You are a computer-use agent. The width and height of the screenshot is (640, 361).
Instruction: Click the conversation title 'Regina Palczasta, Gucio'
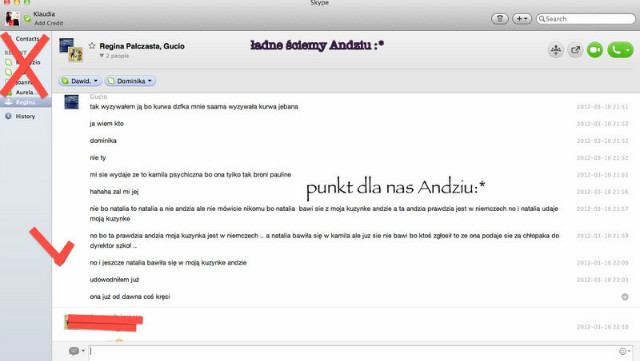coord(142,46)
